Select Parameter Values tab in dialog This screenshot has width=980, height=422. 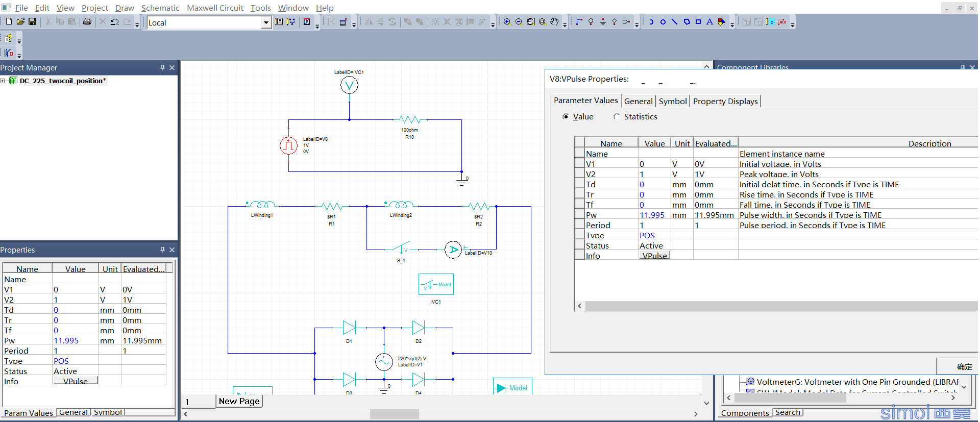click(586, 100)
